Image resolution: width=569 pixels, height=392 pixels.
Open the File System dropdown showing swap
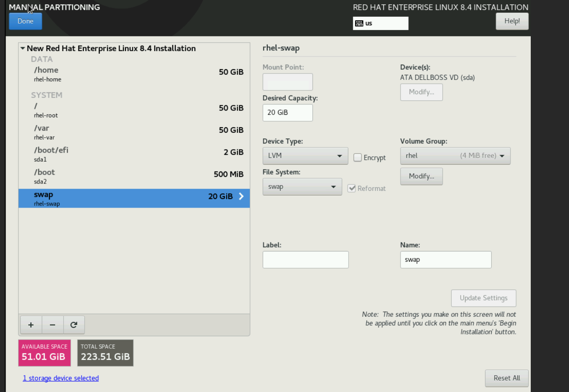pyautogui.click(x=302, y=187)
